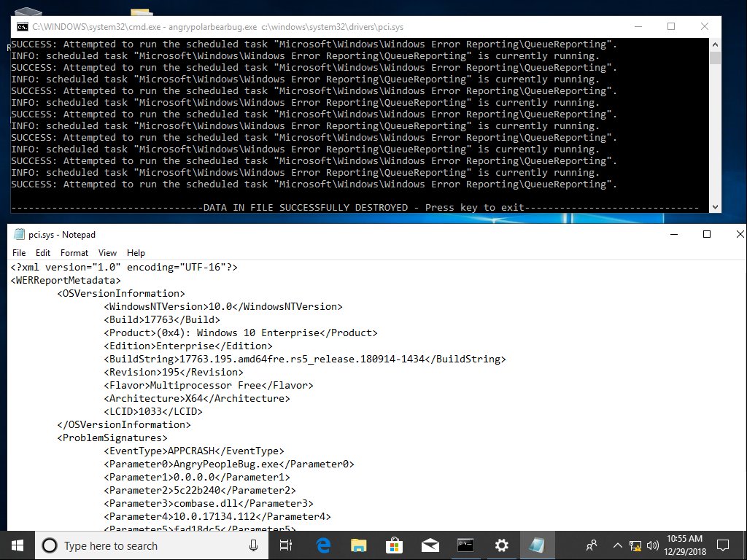Click the BuildString line in Notepad
The width and height of the screenshot is (747, 560).
point(305,359)
